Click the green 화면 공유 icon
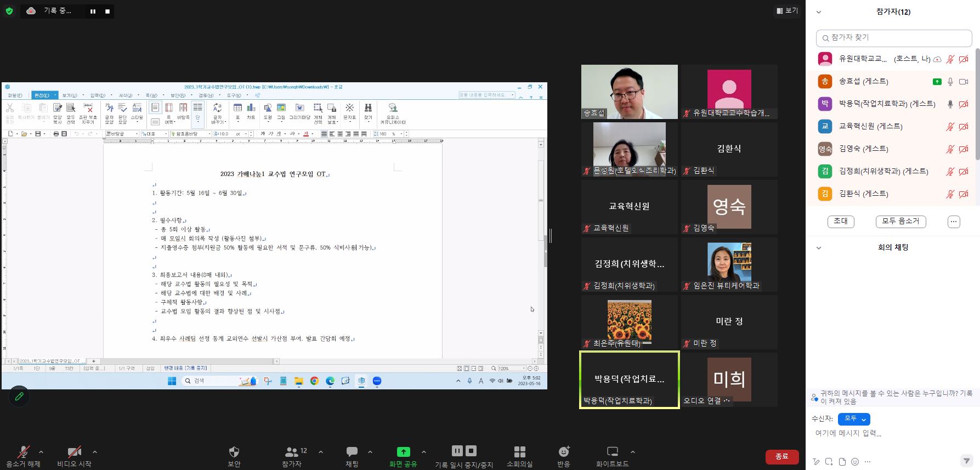Image resolution: width=980 pixels, height=470 pixels. click(403, 452)
